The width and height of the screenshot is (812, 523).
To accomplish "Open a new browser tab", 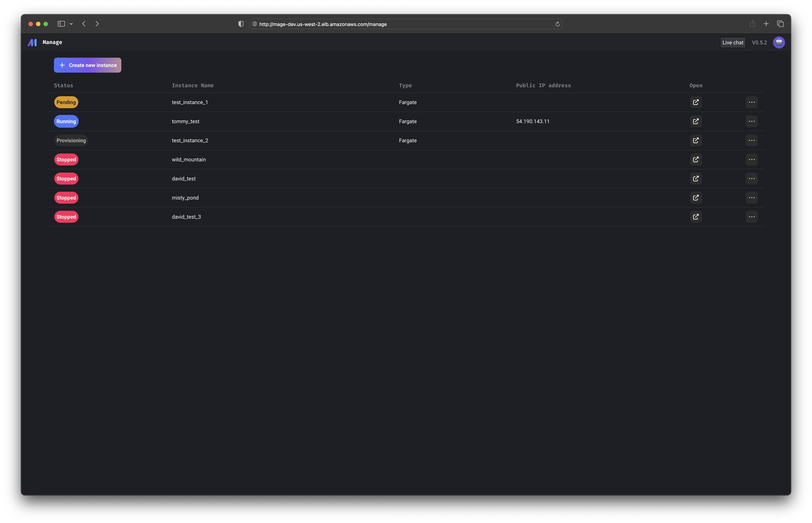I will (x=766, y=24).
